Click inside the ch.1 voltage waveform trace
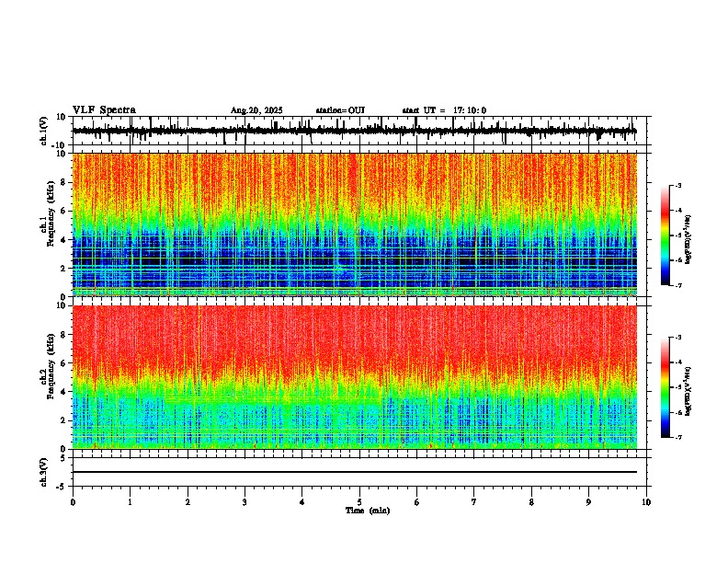Image resolution: width=728 pixels, height=563 pixels. pyautogui.click(x=355, y=131)
